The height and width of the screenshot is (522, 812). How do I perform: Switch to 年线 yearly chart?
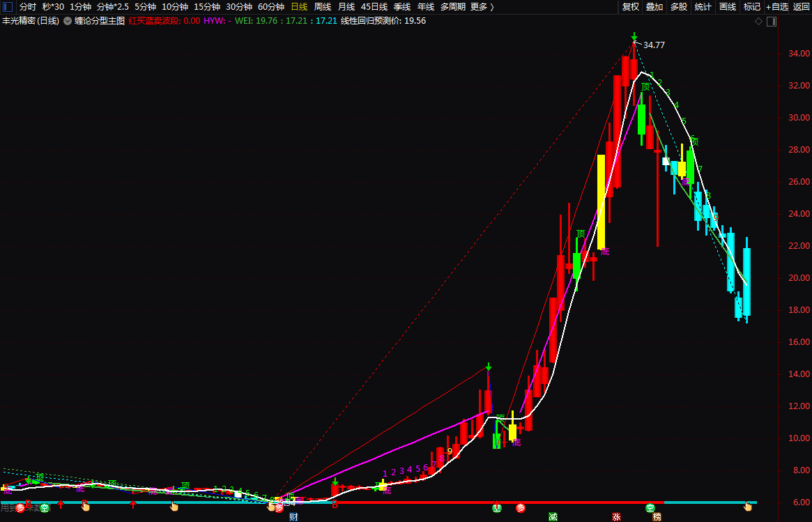pyautogui.click(x=426, y=7)
